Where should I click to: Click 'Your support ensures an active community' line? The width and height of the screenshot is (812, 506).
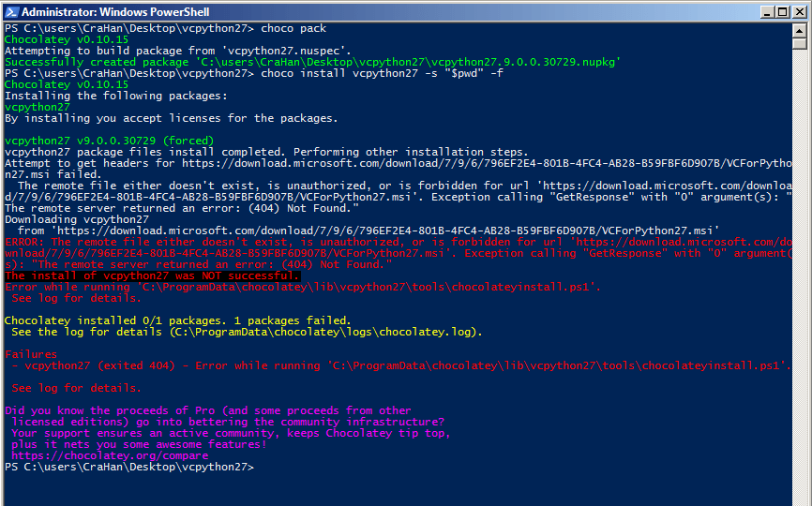[x=231, y=433]
